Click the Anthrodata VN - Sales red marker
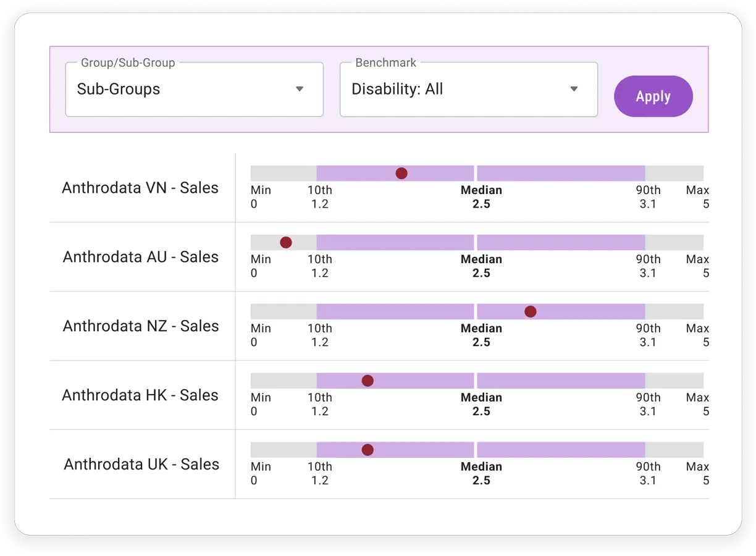Viewport: 756px width, 556px height. pos(401,174)
